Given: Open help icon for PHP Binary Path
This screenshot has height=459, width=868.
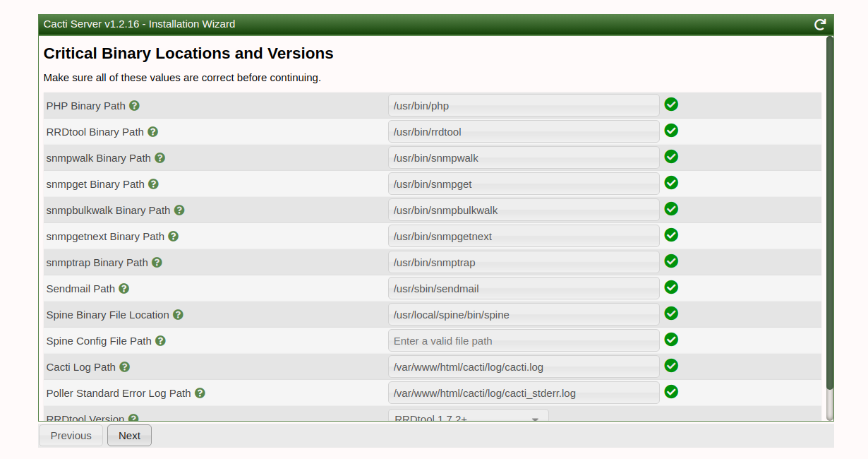Looking at the screenshot, I should click(x=134, y=105).
